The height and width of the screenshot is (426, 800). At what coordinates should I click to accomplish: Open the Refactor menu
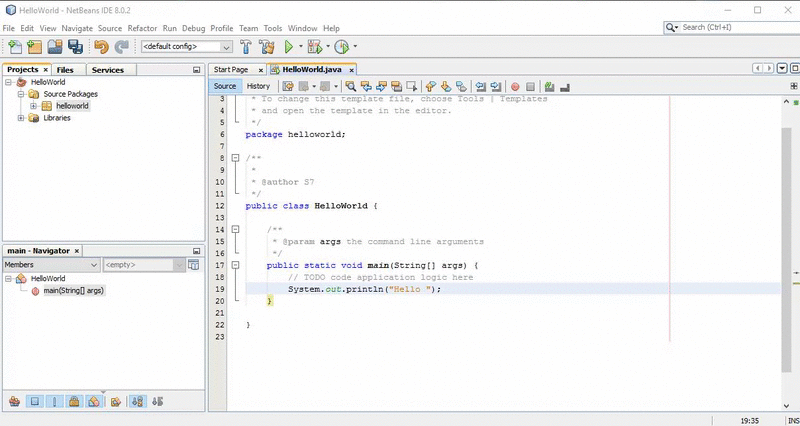[142, 29]
